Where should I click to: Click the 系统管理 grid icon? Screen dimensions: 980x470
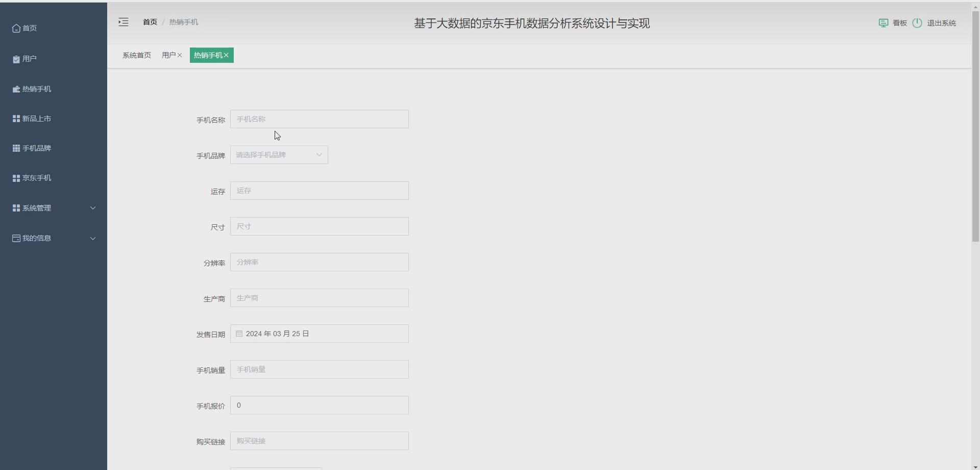click(16, 208)
